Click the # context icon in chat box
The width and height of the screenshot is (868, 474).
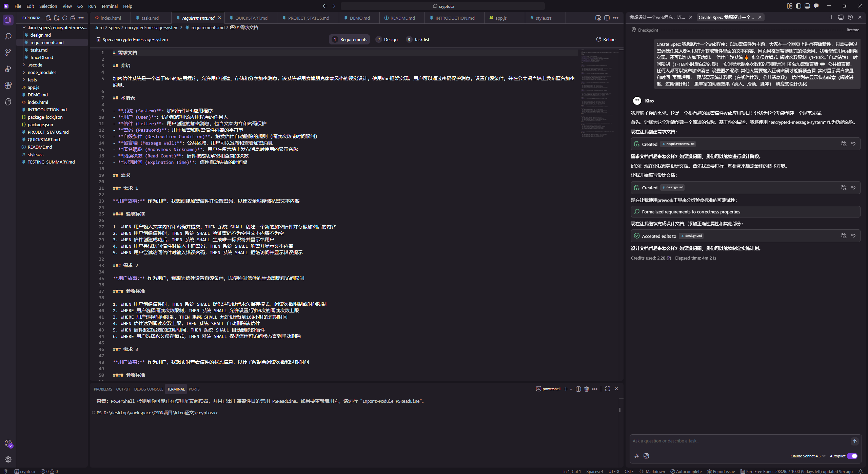click(637, 456)
